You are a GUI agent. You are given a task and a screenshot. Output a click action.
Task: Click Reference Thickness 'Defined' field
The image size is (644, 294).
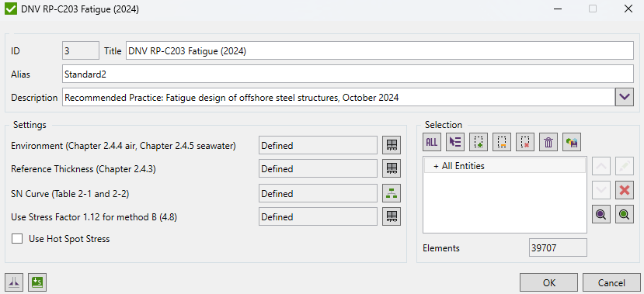point(318,168)
